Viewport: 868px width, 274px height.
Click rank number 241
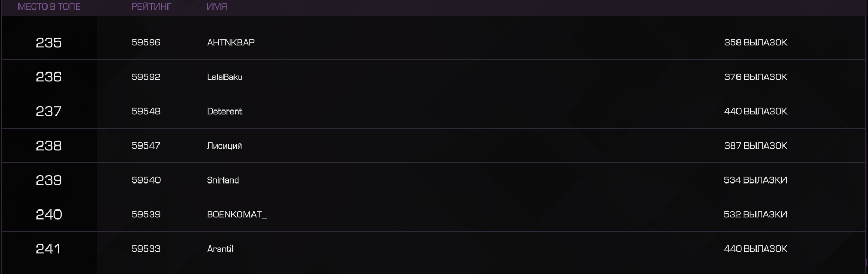(x=48, y=249)
